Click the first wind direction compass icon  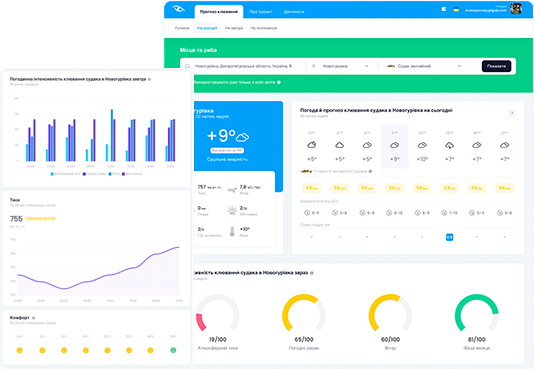coord(307,213)
